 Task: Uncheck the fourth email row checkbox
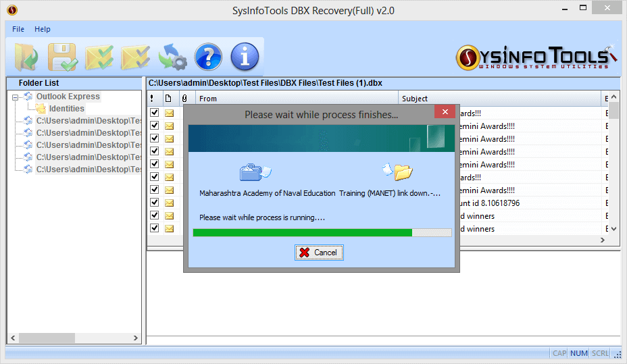(154, 151)
